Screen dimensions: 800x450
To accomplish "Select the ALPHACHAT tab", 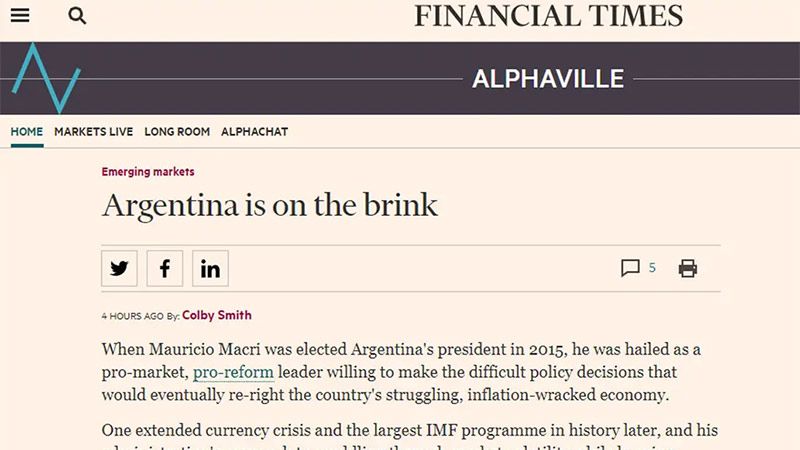I will pyautogui.click(x=254, y=132).
